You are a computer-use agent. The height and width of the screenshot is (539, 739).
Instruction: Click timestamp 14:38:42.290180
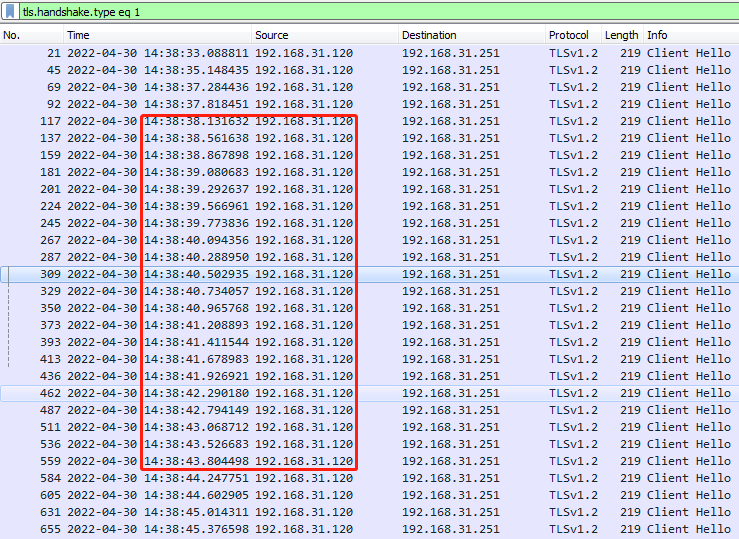tap(196, 393)
